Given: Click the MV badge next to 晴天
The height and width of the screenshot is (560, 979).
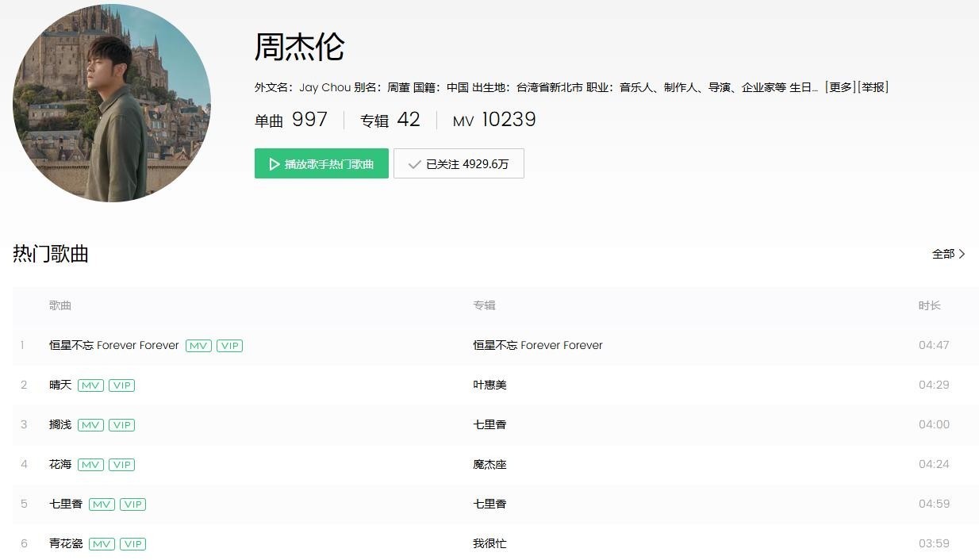Looking at the screenshot, I should (90, 385).
